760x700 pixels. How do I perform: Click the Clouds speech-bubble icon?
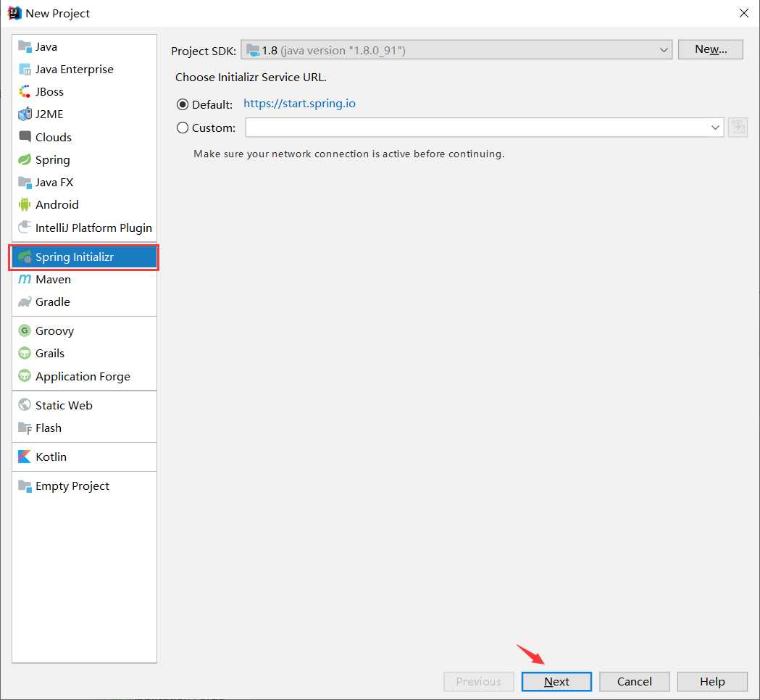25,137
